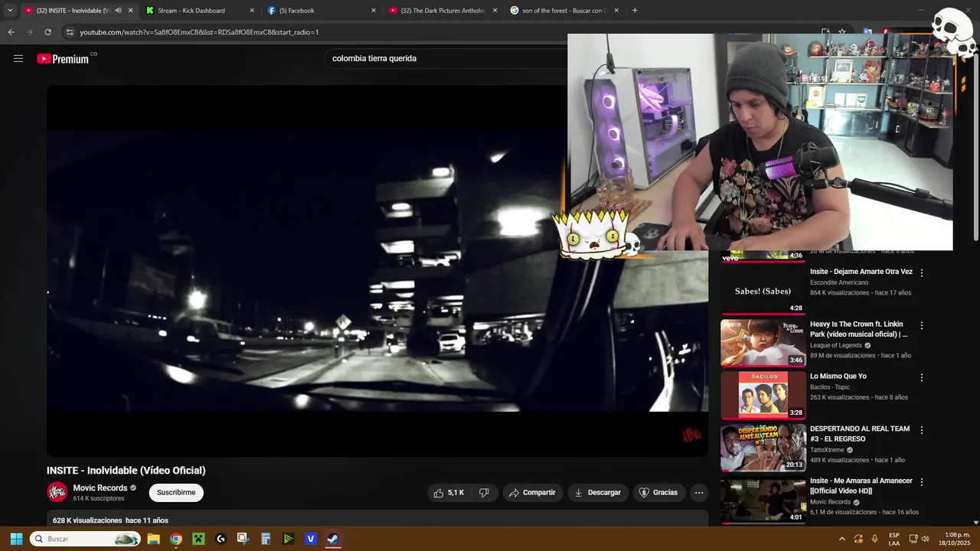Open DESPERTANDO AL REAL TEAM thumbnail 20:13

763,448
